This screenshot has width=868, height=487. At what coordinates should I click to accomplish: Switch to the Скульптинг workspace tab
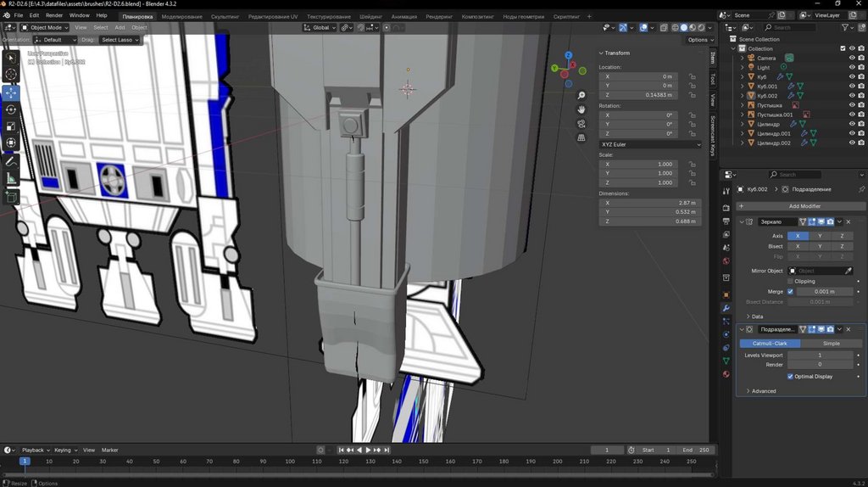(x=224, y=16)
